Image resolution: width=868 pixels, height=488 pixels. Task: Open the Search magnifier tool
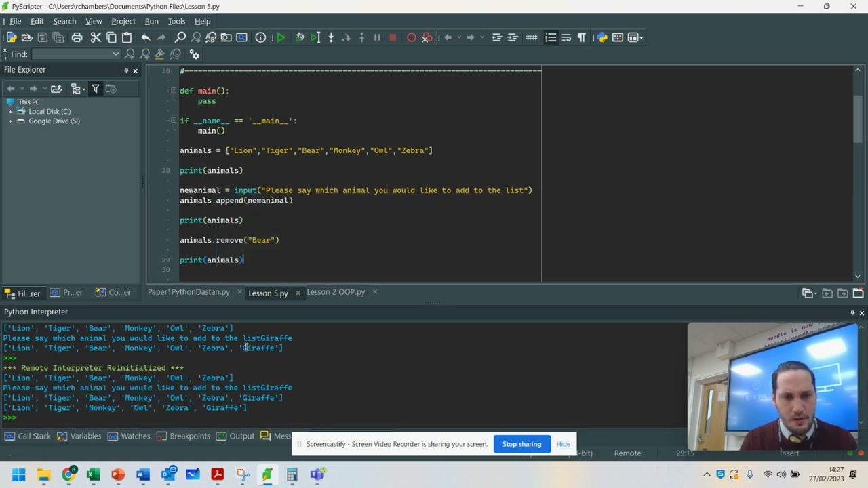(180, 37)
